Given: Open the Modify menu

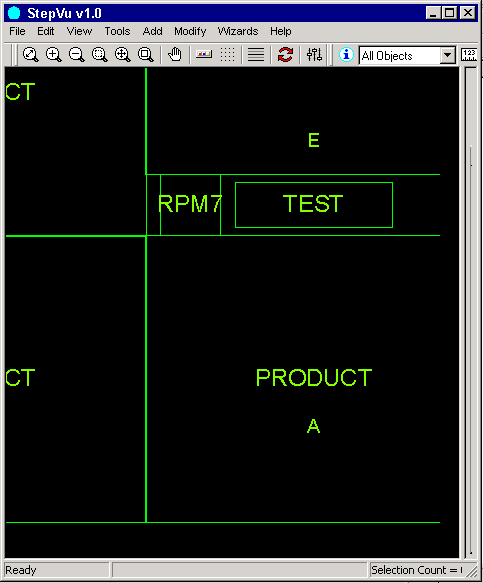Looking at the screenshot, I should (x=190, y=31).
